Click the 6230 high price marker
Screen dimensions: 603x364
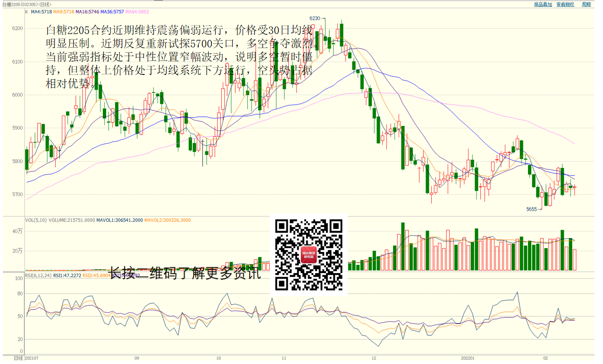point(315,18)
